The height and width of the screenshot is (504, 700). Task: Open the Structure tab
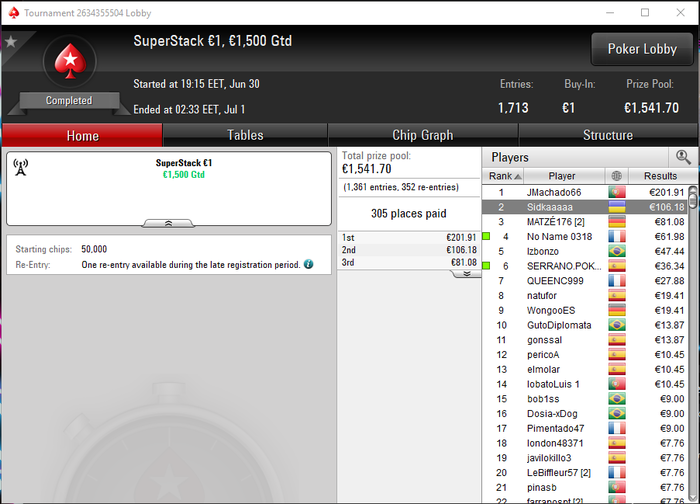point(608,135)
